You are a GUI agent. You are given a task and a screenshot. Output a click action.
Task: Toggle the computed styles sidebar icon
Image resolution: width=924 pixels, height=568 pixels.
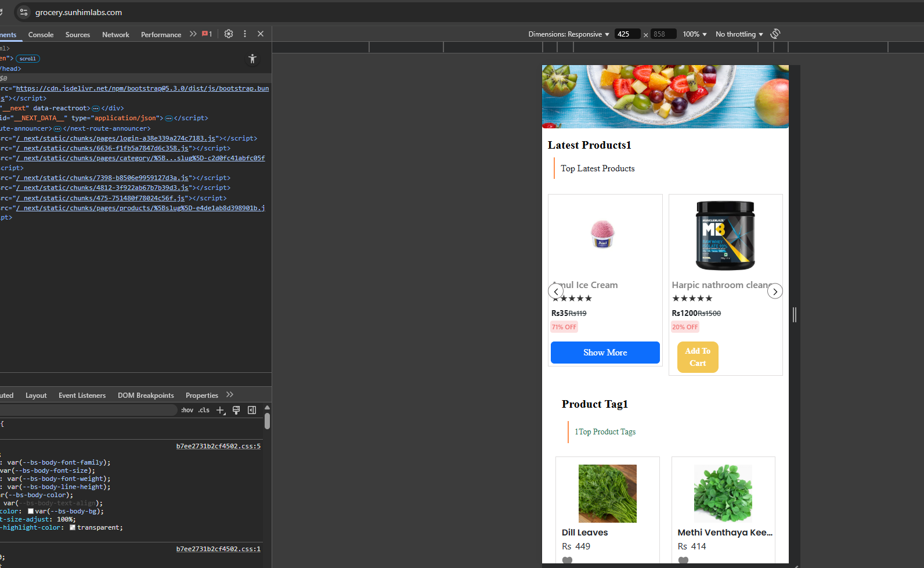tap(252, 410)
